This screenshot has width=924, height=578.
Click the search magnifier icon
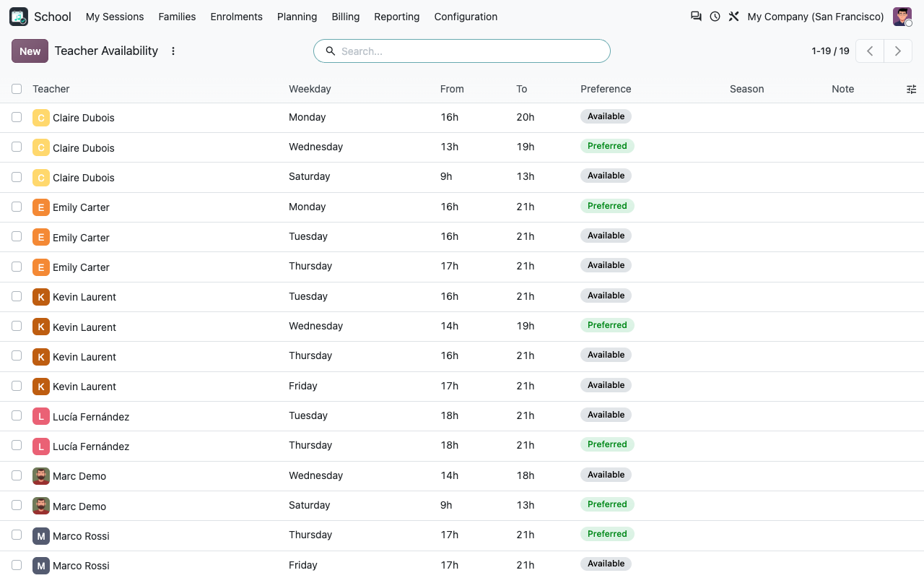pos(331,51)
